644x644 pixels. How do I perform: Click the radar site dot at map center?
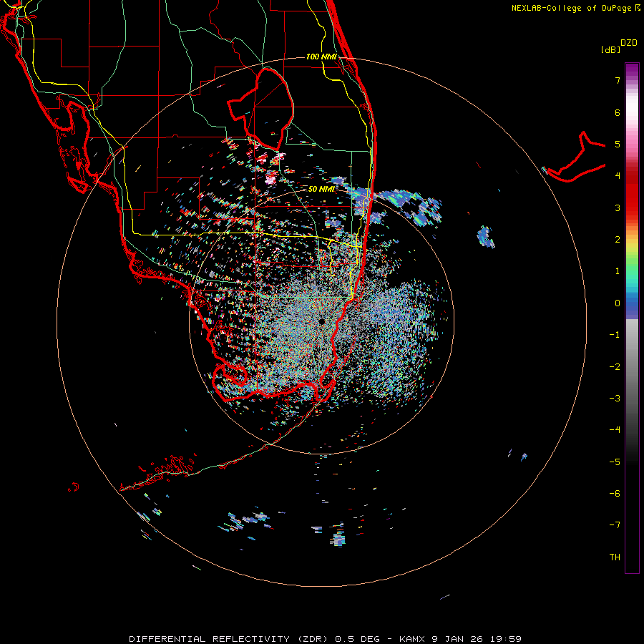(321, 321)
